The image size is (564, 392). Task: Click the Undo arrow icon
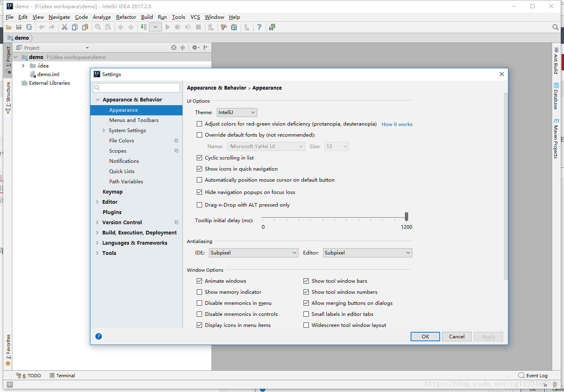42,27
